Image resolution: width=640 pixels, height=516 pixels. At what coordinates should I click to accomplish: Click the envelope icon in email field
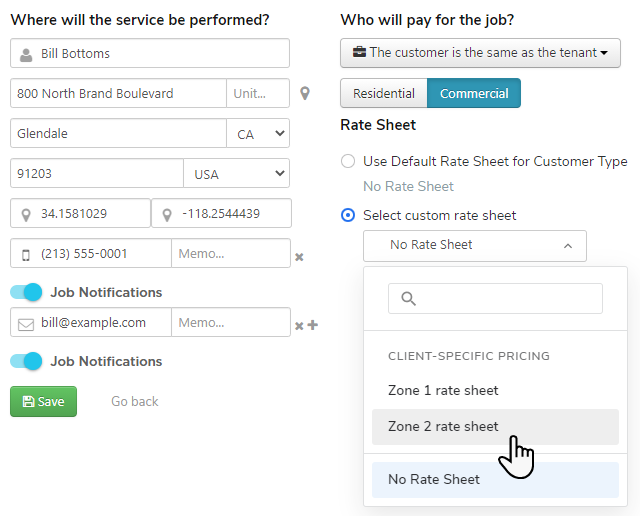pos(26,323)
